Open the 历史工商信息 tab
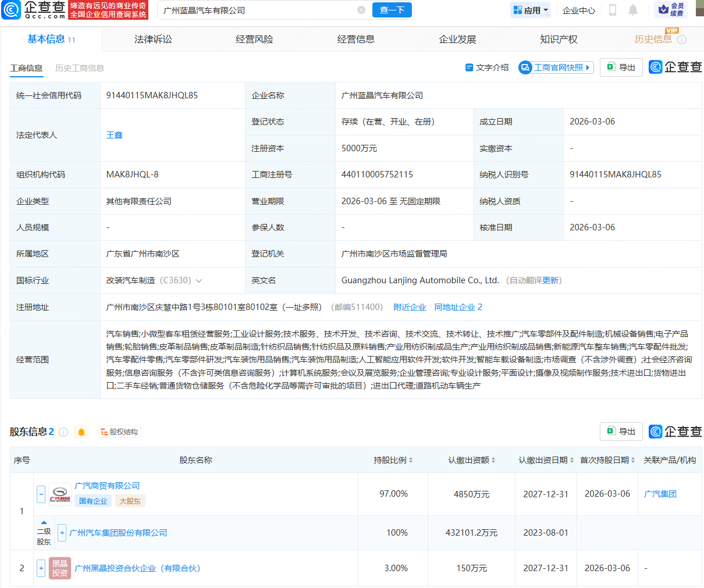The height and width of the screenshot is (588, 704). coord(79,68)
